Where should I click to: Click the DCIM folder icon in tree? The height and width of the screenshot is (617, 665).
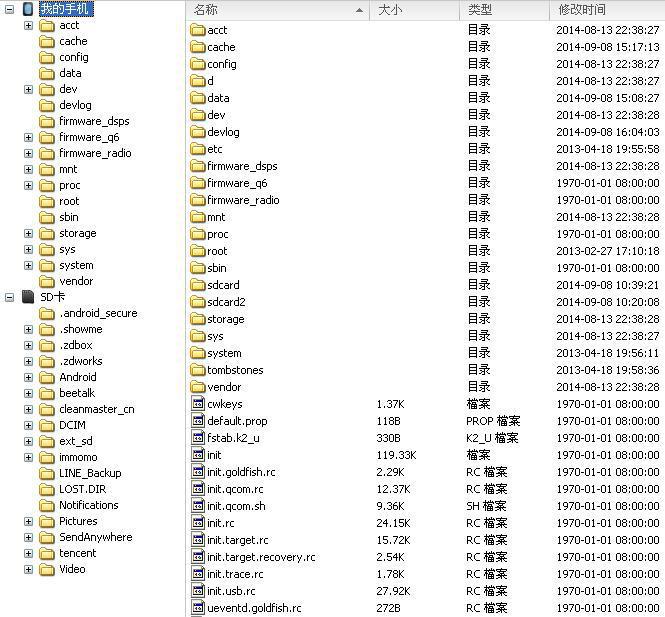(x=47, y=425)
